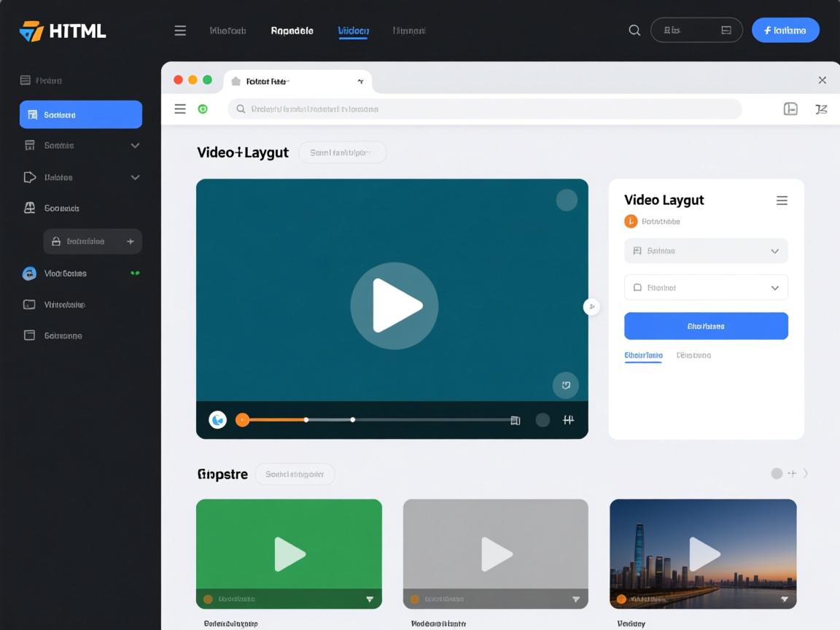Click the plus icon in sidebar sub-item
Screen dimensions: 840x630
point(131,241)
